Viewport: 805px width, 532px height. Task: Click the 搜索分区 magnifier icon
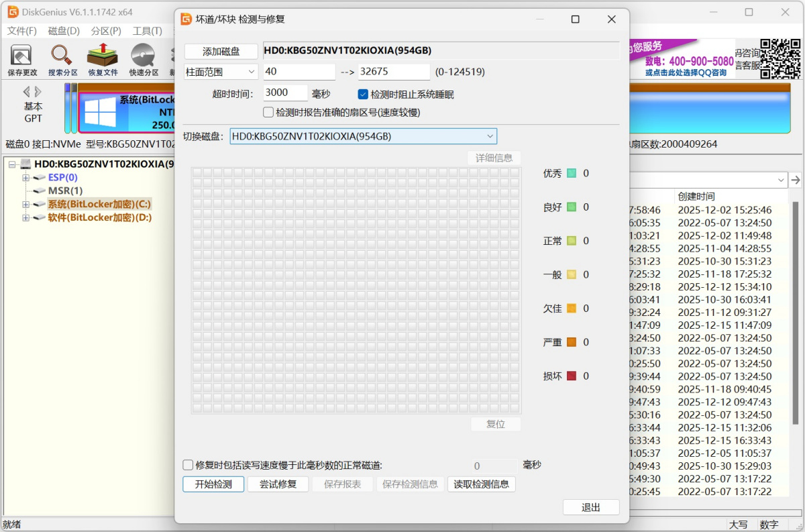click(x=62, y=55)
